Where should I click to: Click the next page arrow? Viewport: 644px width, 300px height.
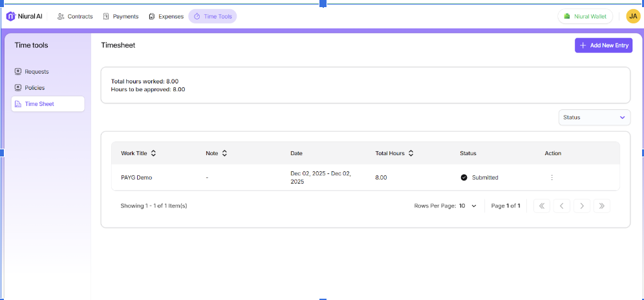(x=582, y=206)
